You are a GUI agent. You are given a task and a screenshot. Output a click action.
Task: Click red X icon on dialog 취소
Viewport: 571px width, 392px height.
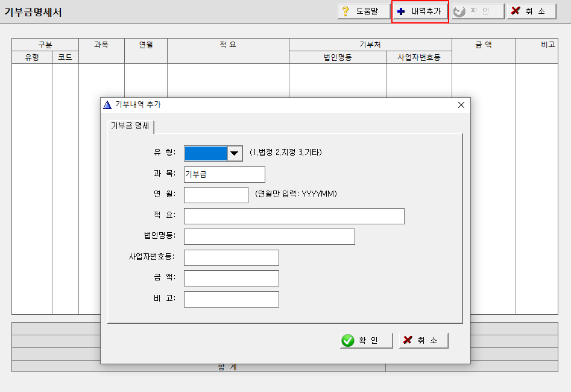point(408,340)
